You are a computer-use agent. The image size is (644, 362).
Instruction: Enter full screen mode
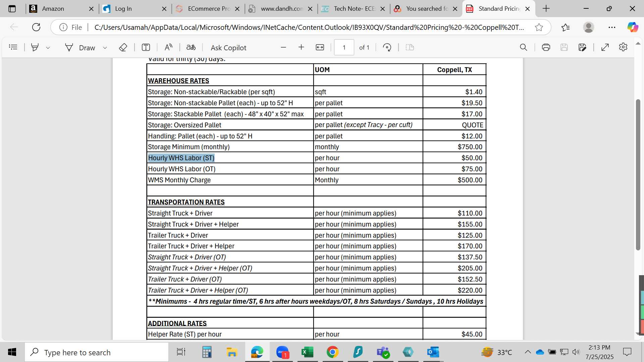click(605, 47)
